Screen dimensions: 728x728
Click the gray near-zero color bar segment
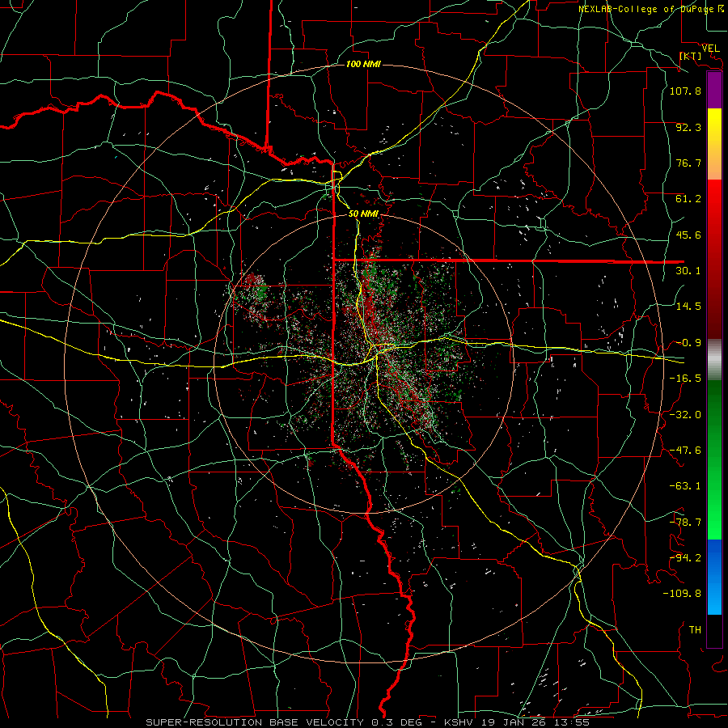(x=714, y=359)
